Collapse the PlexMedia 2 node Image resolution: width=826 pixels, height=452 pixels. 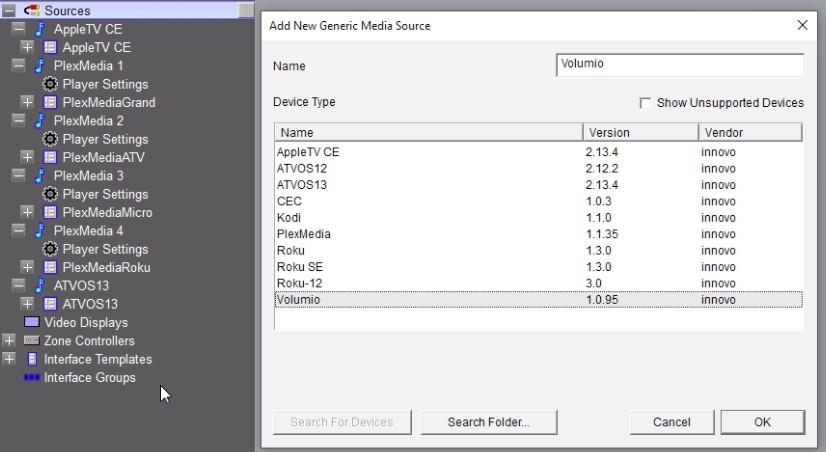point(18,120)
